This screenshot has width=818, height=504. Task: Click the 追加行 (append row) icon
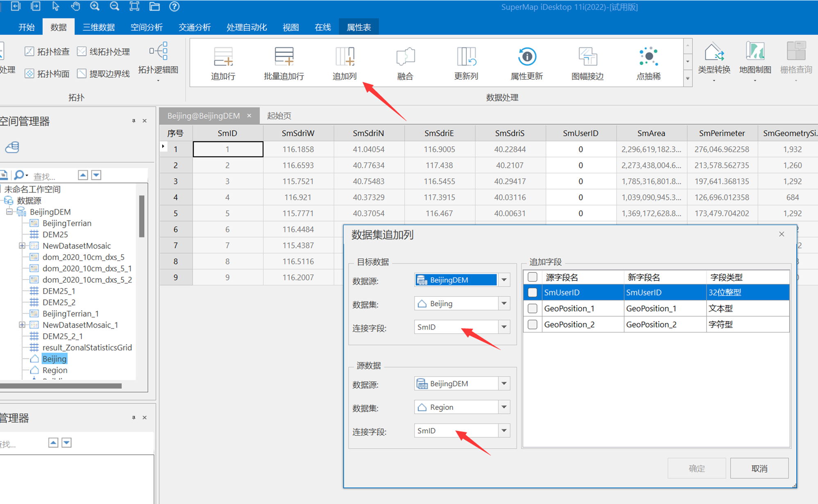point(223,57)
